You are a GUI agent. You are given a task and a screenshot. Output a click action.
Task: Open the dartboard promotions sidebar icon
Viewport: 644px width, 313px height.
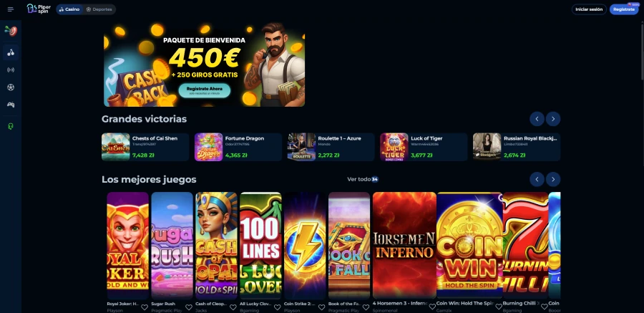point(11,30)
